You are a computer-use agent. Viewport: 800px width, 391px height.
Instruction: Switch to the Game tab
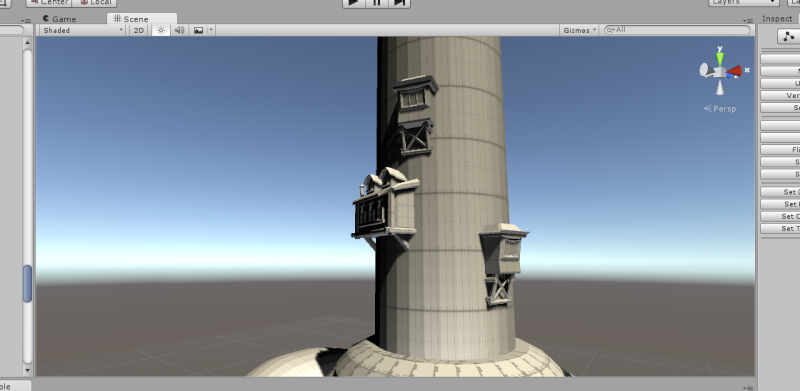click(59, 19)
